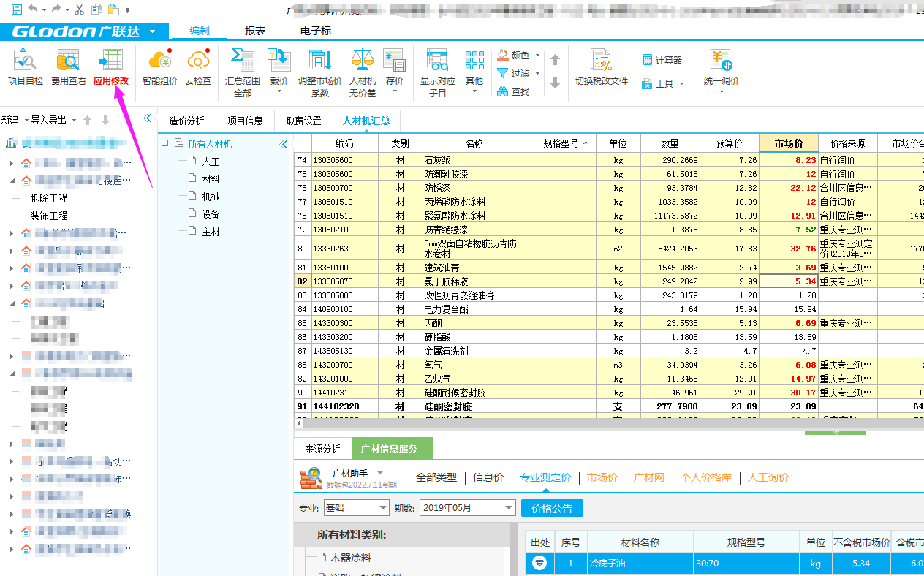This screenshot has width=924, height=576.
Task: Click 显示对应子目 show related items
Action: pos(437,73)
